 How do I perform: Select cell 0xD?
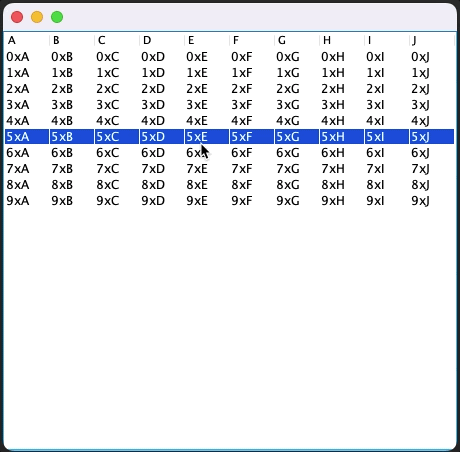pos(162,57)
